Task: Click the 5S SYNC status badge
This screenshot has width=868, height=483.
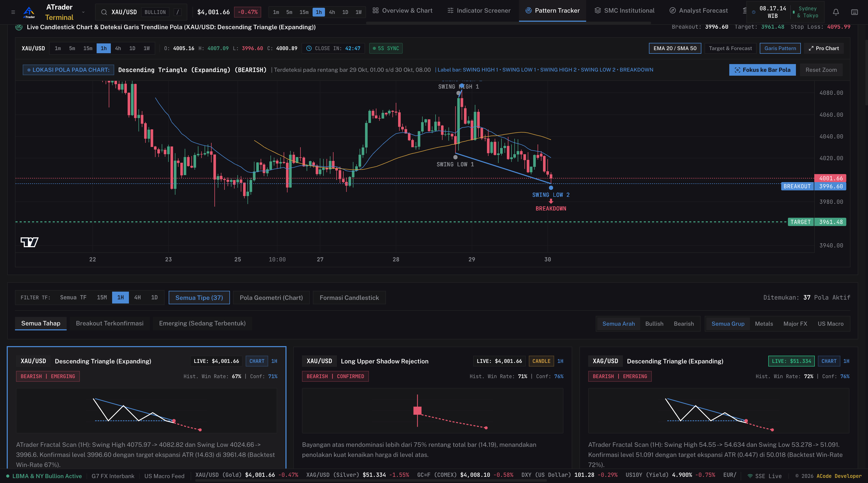Action: [x=386, y=48]
